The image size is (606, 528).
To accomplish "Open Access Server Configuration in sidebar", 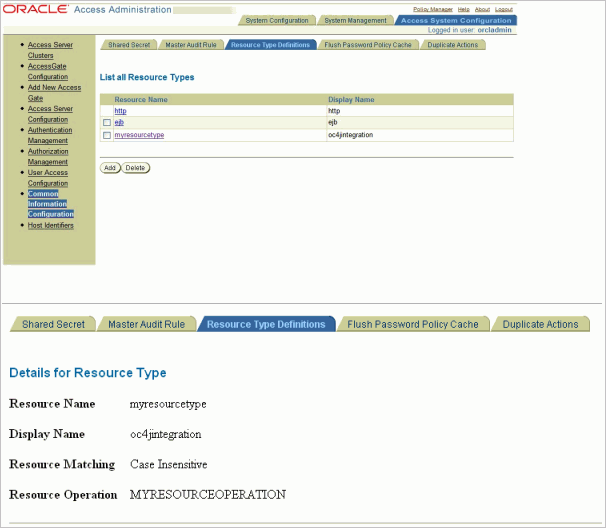I will [50, 114].
